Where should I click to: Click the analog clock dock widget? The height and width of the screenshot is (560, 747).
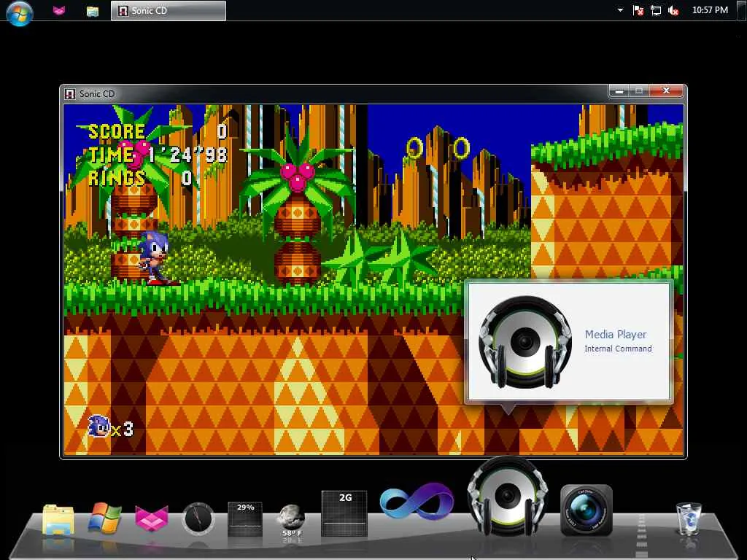[x=198, y=518]
